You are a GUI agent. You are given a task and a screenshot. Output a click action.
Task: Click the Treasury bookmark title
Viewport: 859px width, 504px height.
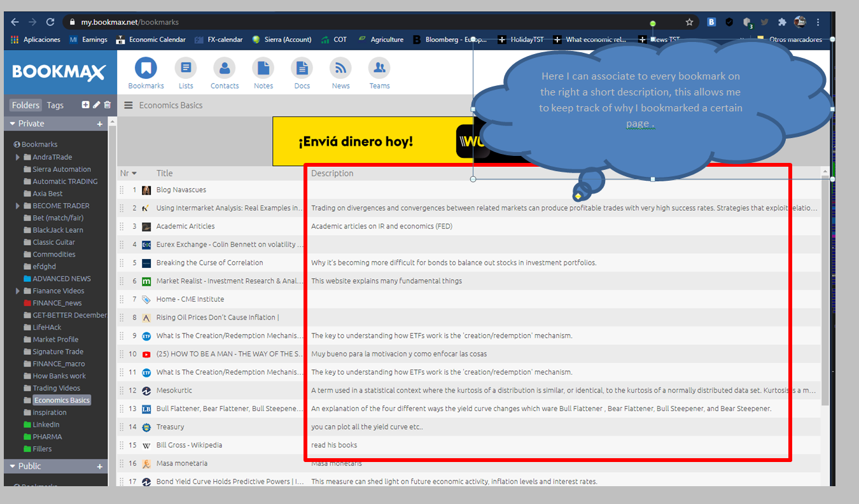point(171,426)
